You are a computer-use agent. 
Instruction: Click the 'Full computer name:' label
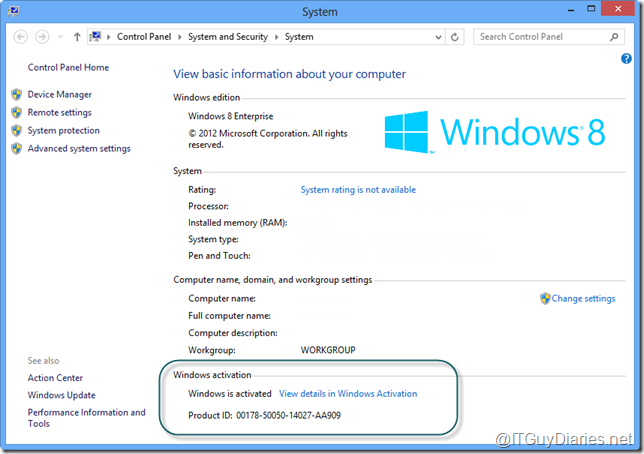230,316
